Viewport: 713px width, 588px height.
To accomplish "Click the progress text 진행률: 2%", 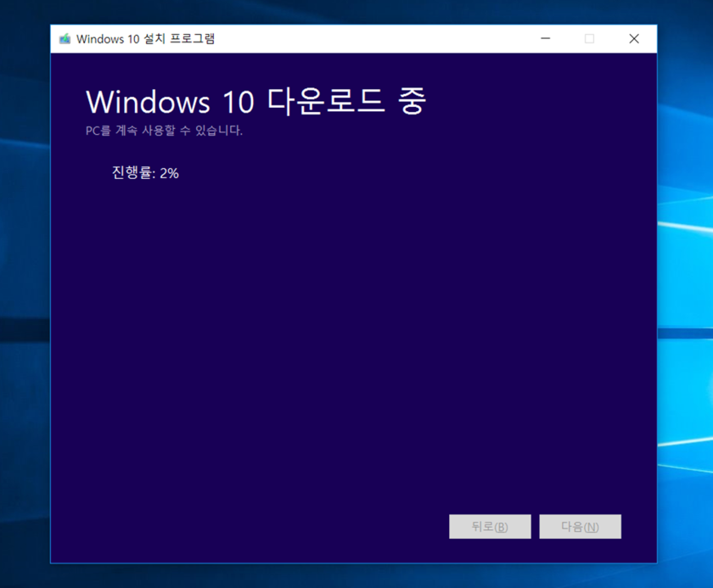I will [145, 173].
